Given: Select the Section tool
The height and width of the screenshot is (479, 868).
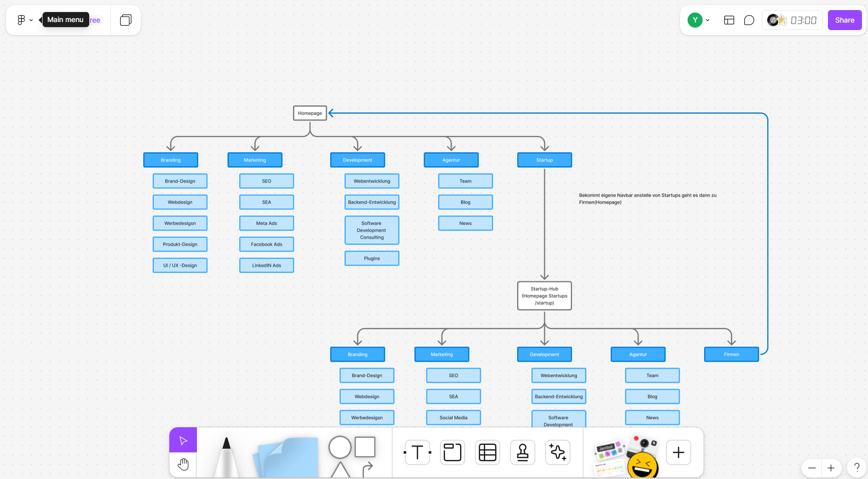Looking at the screenshot, I should [x=453, y=452].
